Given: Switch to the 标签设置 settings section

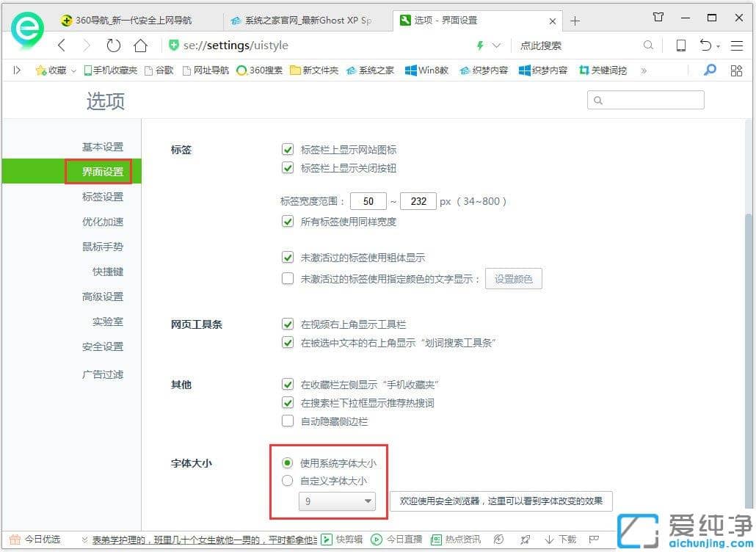Looking at the screenshot, I should coord(103,197).
